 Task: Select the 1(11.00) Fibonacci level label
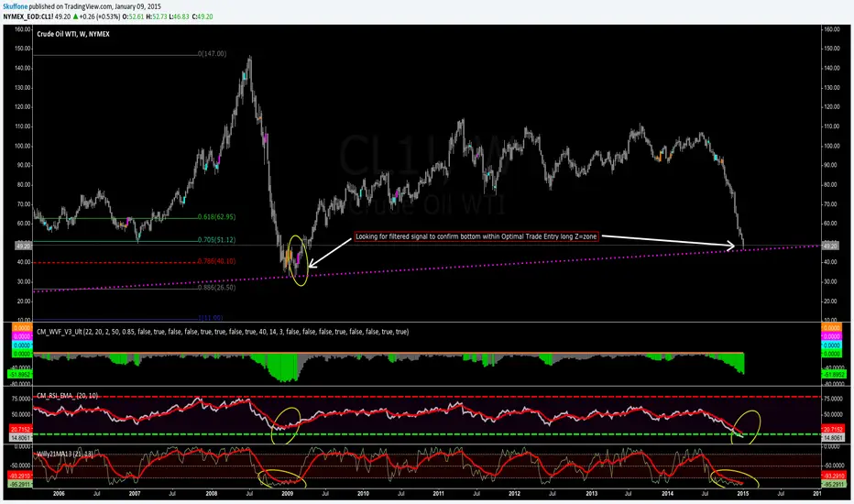pos(210,318)
